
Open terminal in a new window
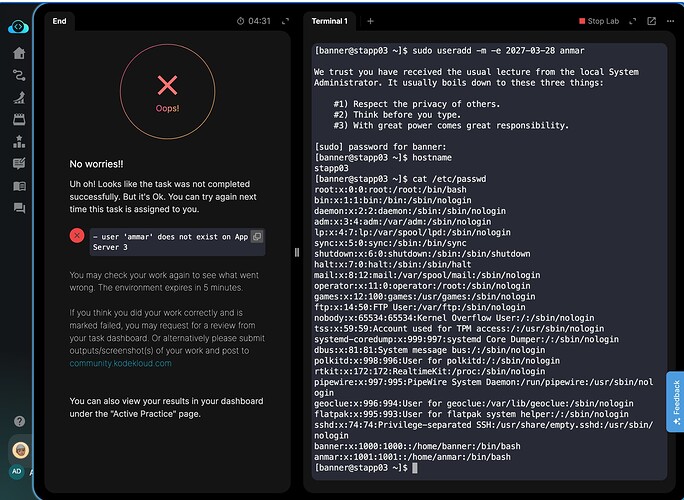point(651,21)
